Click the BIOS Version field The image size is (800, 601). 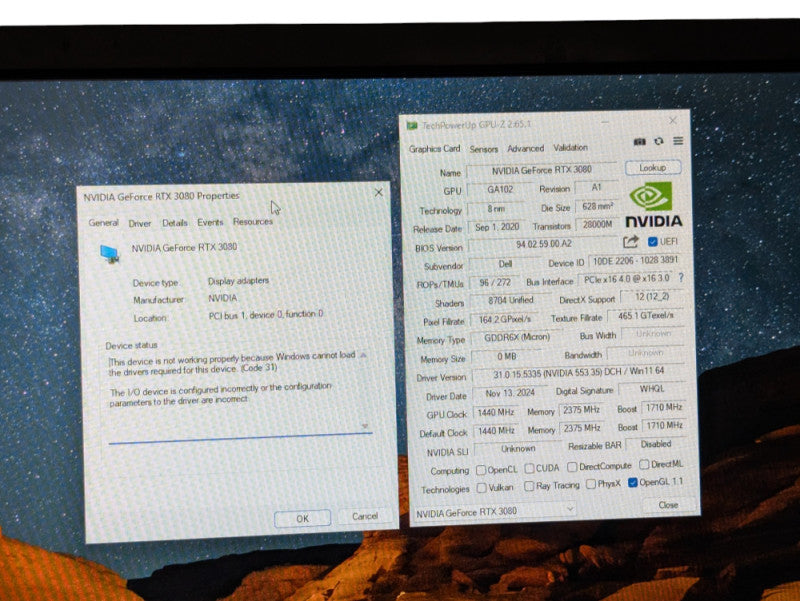click(x=544, y=244)
